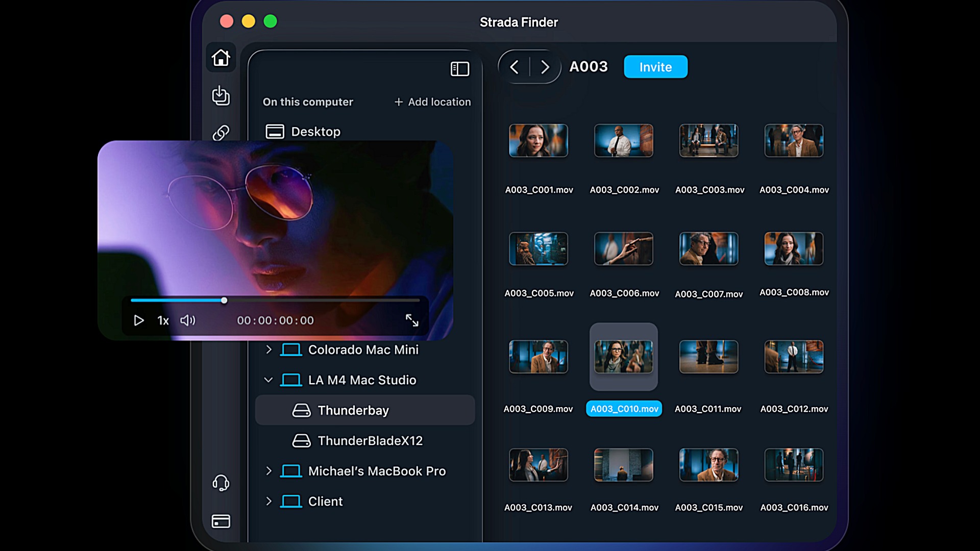This screenshot has width=980, height=551.
Task: Select the Client computer label
Action: 326,501
